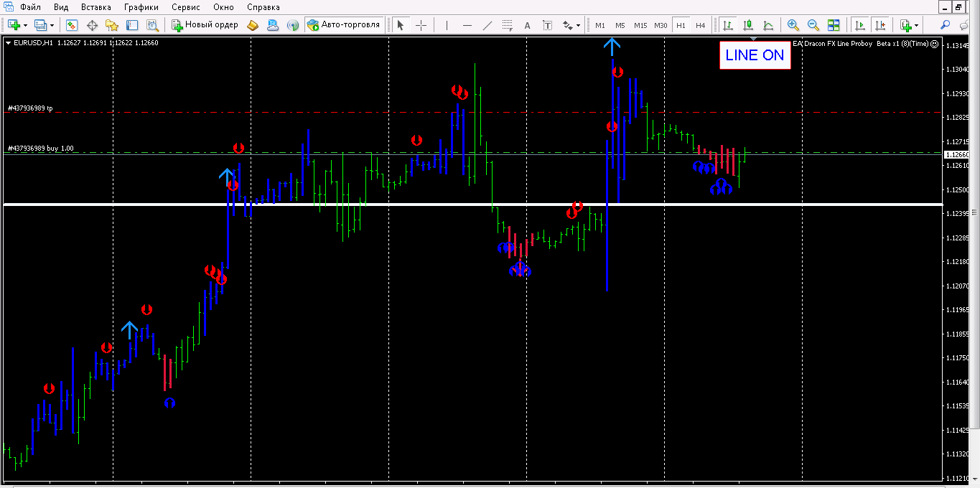
Task: Toggle the Авто-торговля button
Action: pyautogui.click(x=344, y=25)
